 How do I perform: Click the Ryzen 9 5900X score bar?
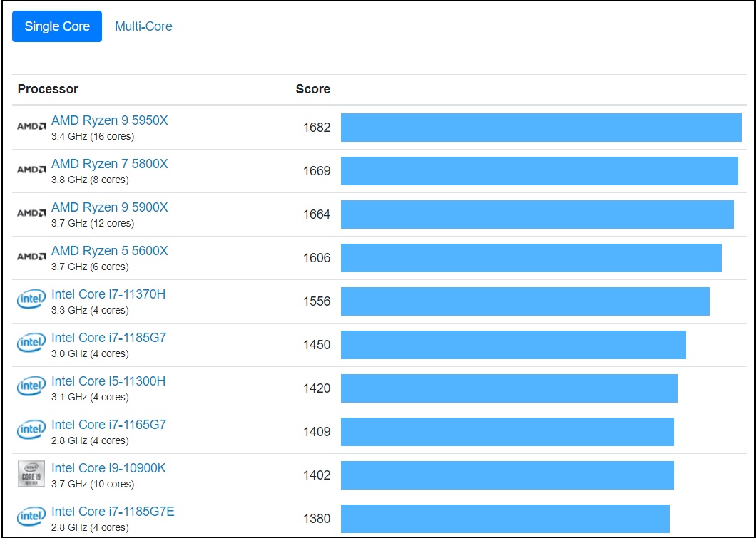(537, 214)
